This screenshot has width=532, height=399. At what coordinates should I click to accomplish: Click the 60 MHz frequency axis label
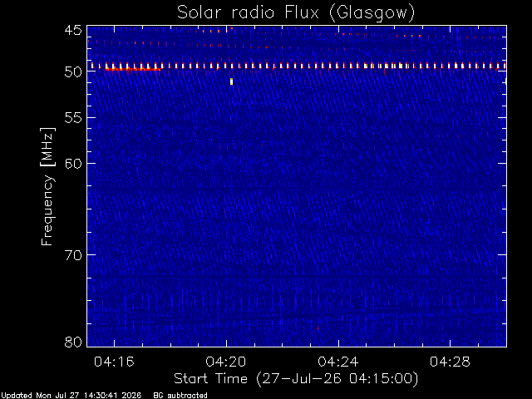[x=73, y=164]
